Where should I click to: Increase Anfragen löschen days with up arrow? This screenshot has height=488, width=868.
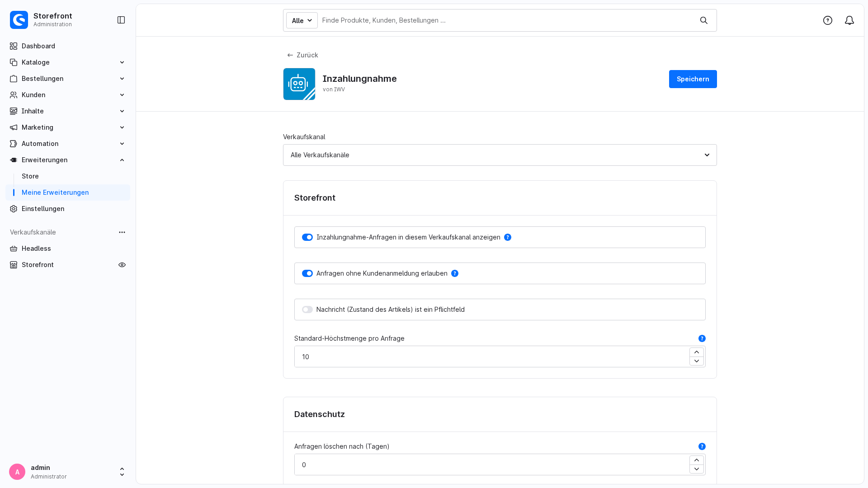697,460
